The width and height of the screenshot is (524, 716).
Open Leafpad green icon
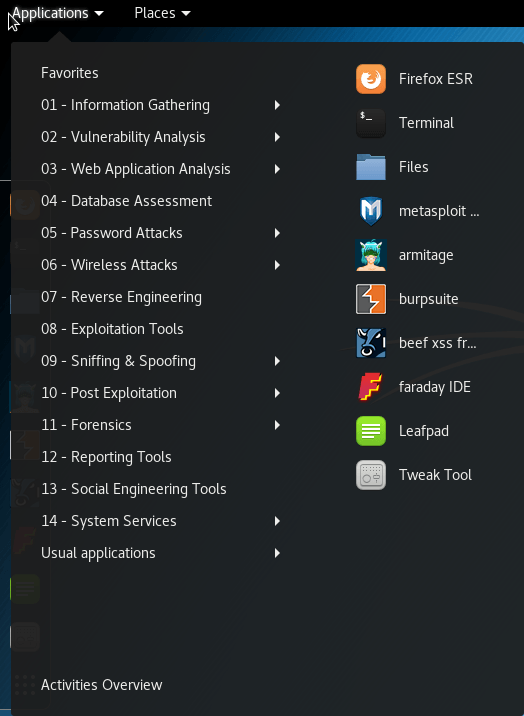[x=371, y=431]
